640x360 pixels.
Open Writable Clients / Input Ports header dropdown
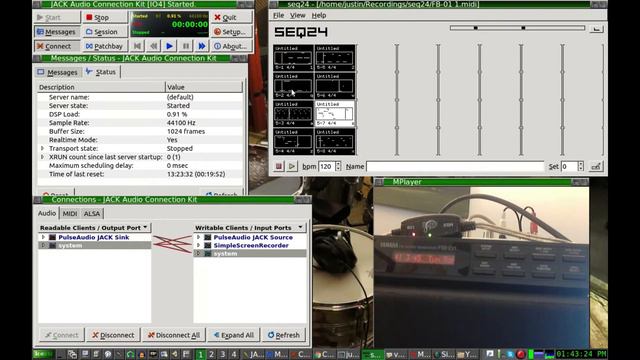[249, 227]
